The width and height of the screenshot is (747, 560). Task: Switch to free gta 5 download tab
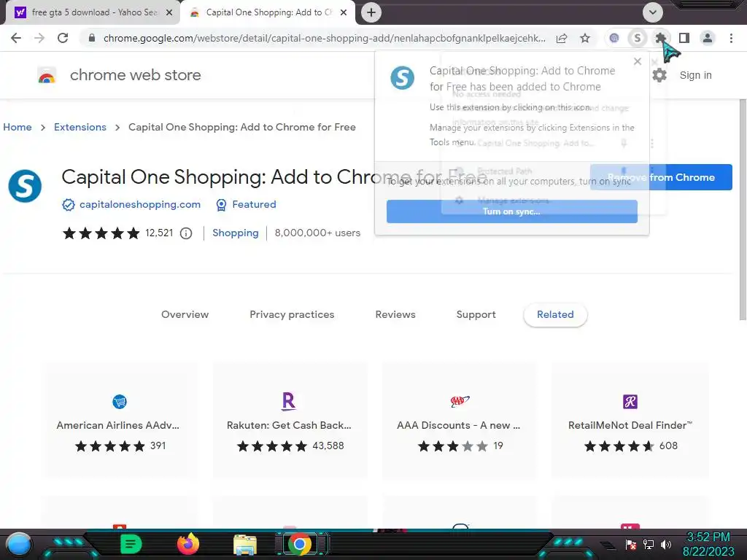tap(91, 12)
